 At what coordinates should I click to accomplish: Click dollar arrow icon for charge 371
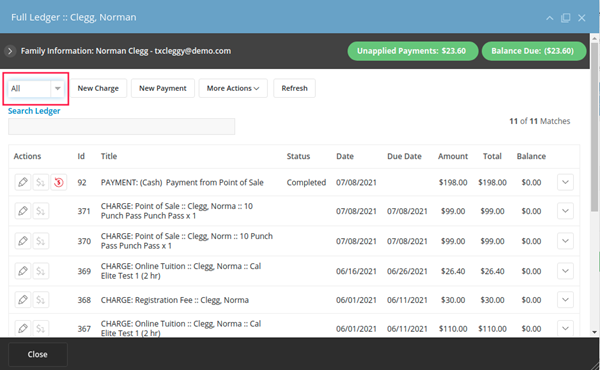coord(41,211)
